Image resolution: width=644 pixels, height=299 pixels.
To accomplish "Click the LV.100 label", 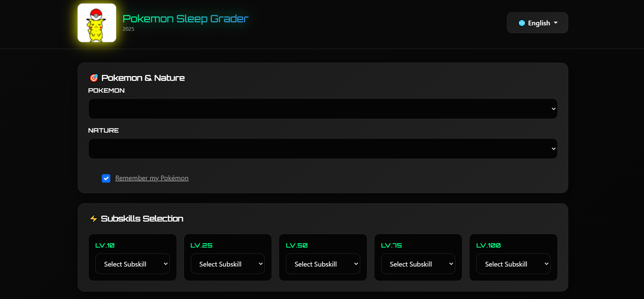I will pos(488,245).
